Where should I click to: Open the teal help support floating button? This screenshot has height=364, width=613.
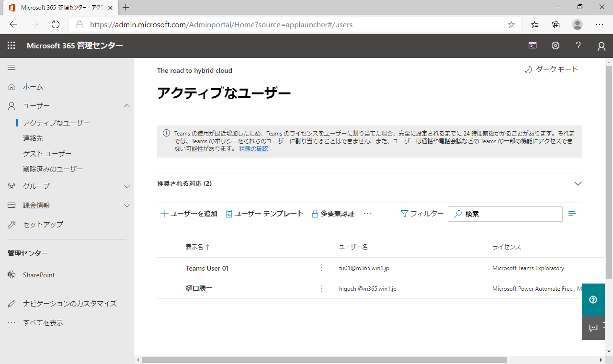[x=593, y=300]
